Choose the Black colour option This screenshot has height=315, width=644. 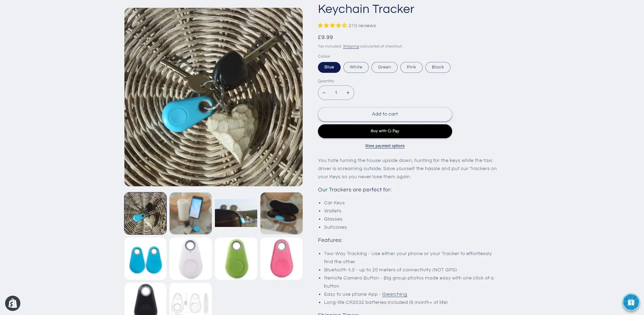tap(438, 67)
